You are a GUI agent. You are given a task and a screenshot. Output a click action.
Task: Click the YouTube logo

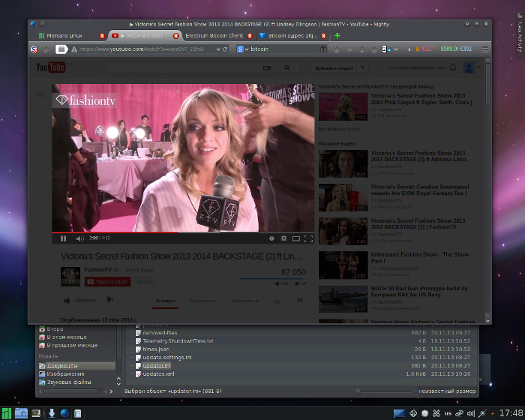coord(50,67)
